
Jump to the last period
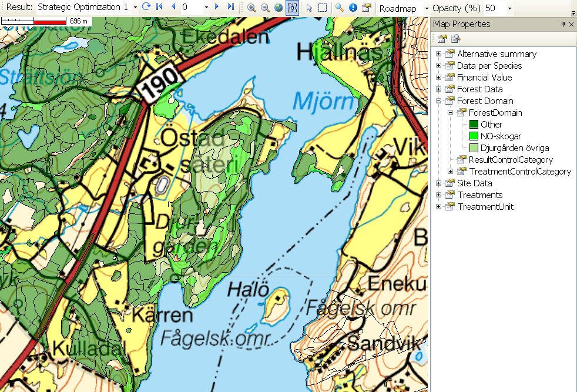[230, 6]
